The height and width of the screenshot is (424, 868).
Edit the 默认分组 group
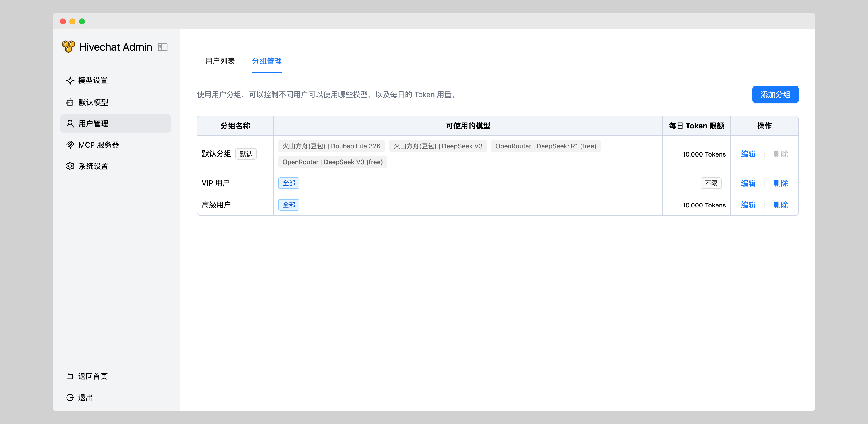(748, 154)
